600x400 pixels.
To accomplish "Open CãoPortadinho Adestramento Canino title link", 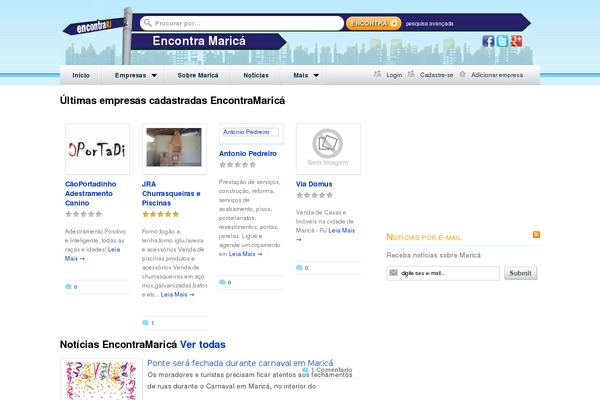I will [91, 193].
